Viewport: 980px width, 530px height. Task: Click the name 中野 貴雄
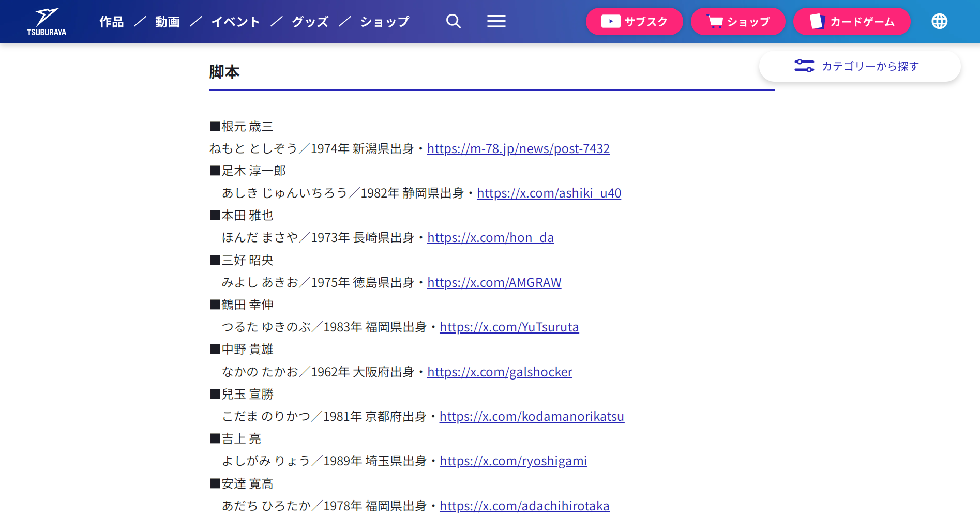point(247,350)
